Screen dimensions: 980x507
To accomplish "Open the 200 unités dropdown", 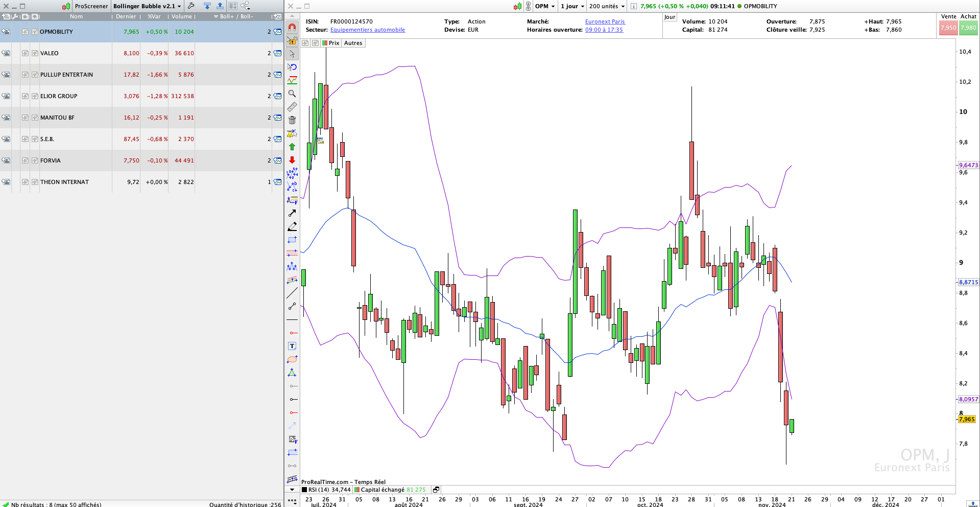I will (607, 6).
